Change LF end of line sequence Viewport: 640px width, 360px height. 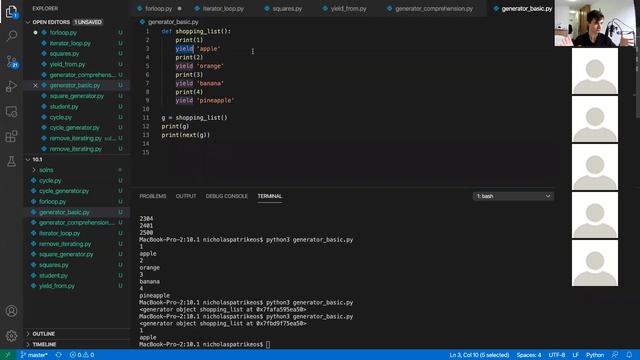point(576,355)
